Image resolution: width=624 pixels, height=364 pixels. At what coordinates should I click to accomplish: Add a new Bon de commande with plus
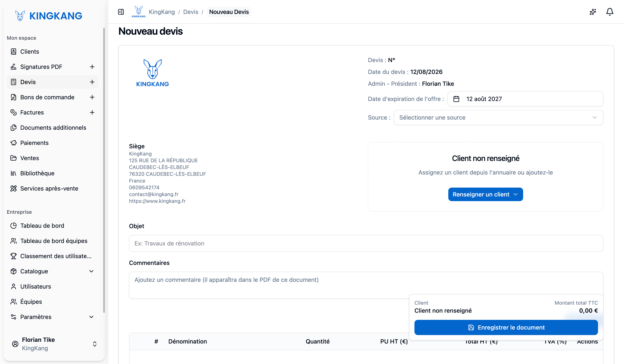point(92,97)
